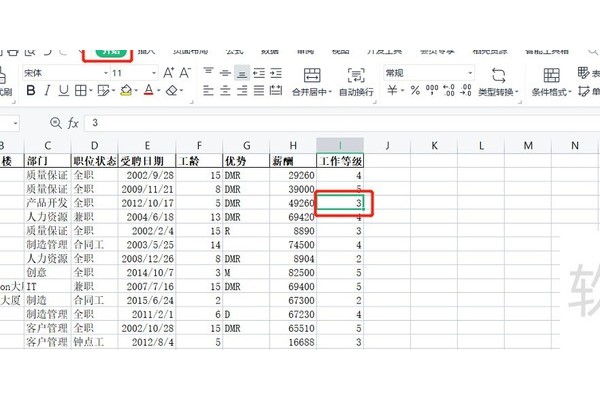Viewport: 600px width, 400px height.
Task: Open the font settings dialog launcher
Action: coord(191,102)
